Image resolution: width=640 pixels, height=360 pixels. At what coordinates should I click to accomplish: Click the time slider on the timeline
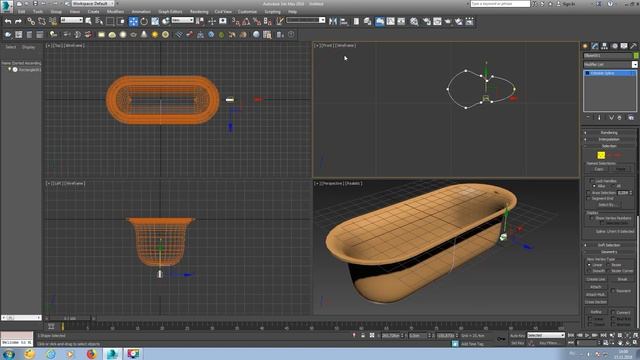70,318
